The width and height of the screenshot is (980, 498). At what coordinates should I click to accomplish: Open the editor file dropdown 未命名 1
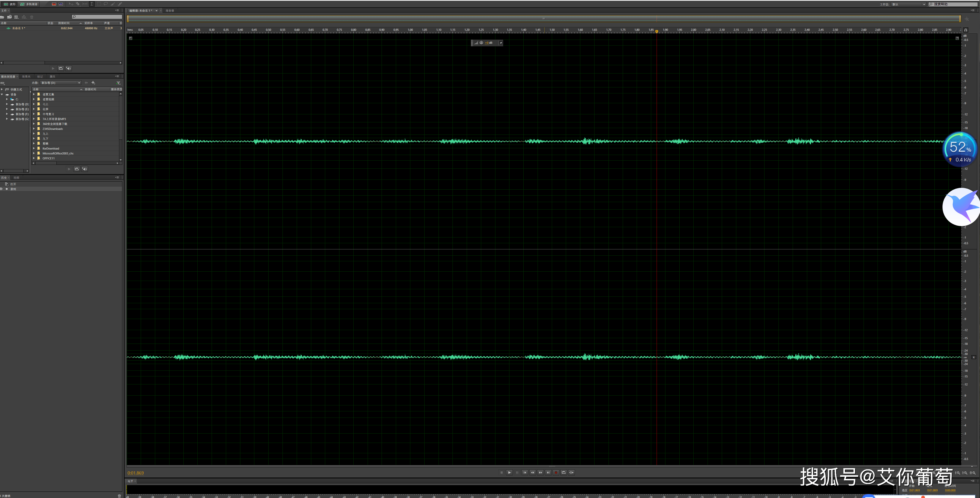tap(156, 11)
